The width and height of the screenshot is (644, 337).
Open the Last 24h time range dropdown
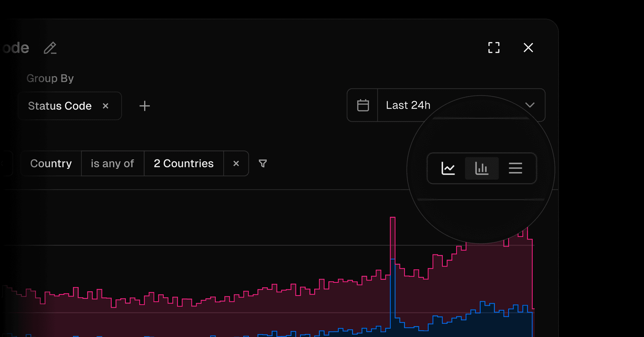408,105
